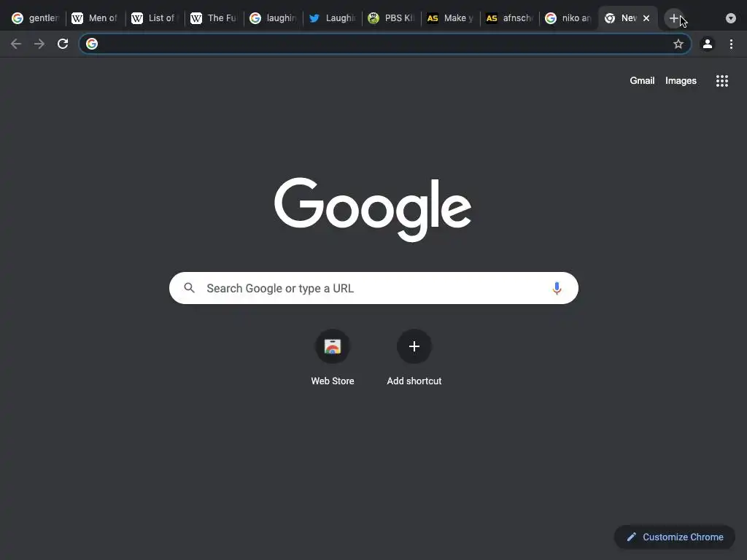Open the tab search dropdown arrow
The height and width of the screenshot is (560, 747).
click(730, 18)
